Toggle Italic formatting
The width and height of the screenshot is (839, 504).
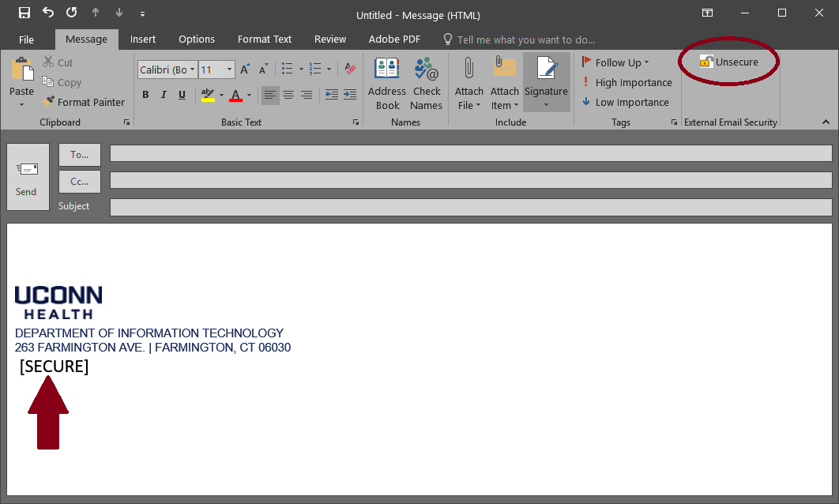coord(164,95)
